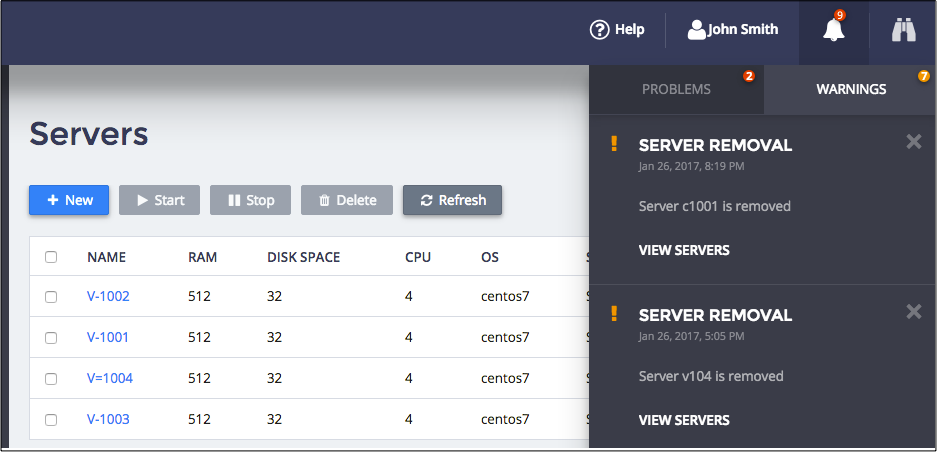Click the Stop button

(x=250, y=200)
